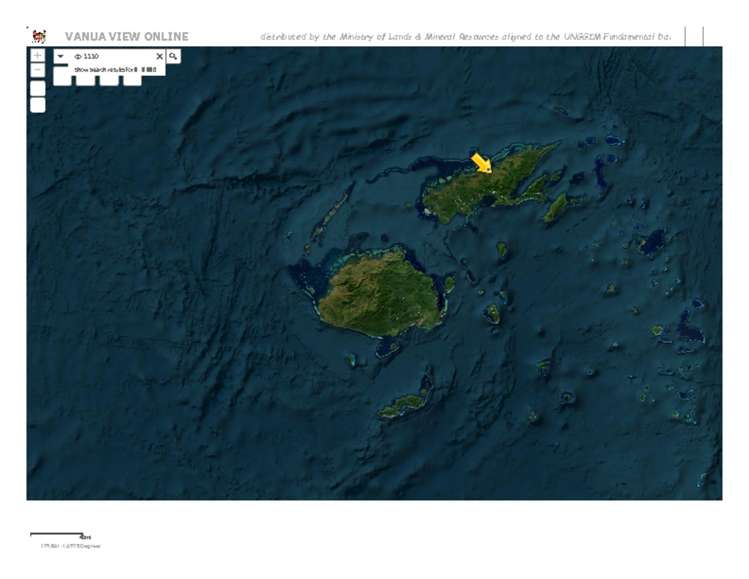
Task: Click the VANUA VIEW ONLINE title
Action: (126, 37)
